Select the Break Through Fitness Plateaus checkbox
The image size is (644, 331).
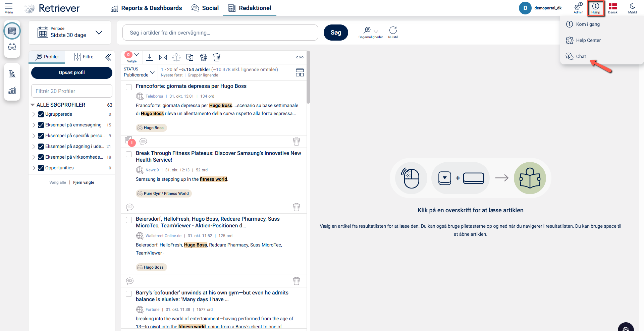129,154
